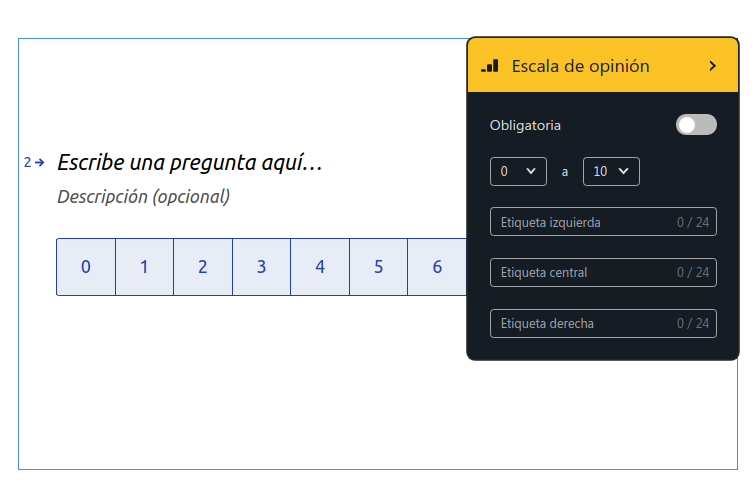Select 5 on the opinion scale
The height and width of the screenshot is (491, 756).
379,267
